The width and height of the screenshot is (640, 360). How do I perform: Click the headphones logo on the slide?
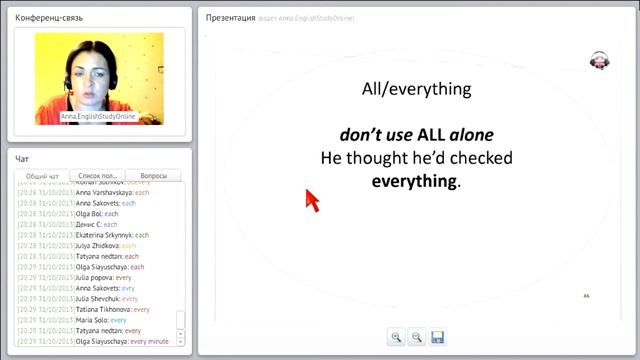600,61
